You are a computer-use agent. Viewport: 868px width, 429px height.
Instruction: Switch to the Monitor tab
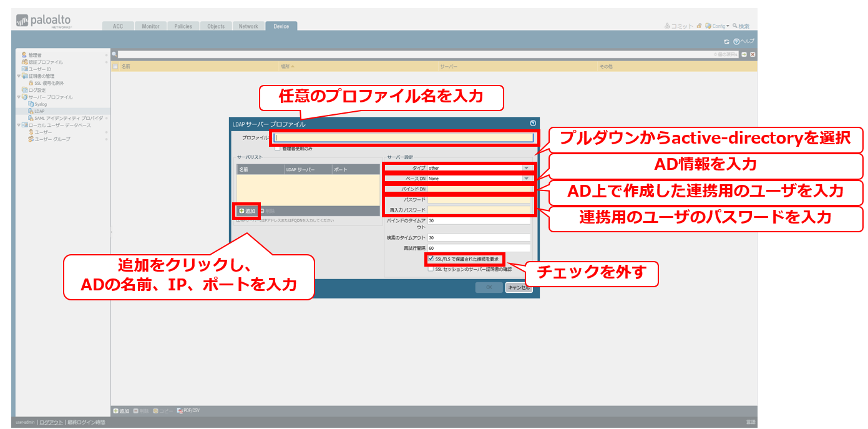click(x=150, y=26)
